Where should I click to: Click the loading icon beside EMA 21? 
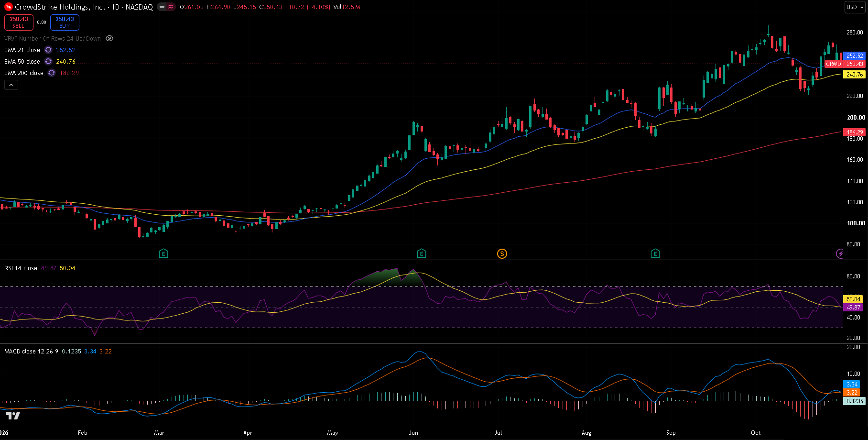(48, 50)
